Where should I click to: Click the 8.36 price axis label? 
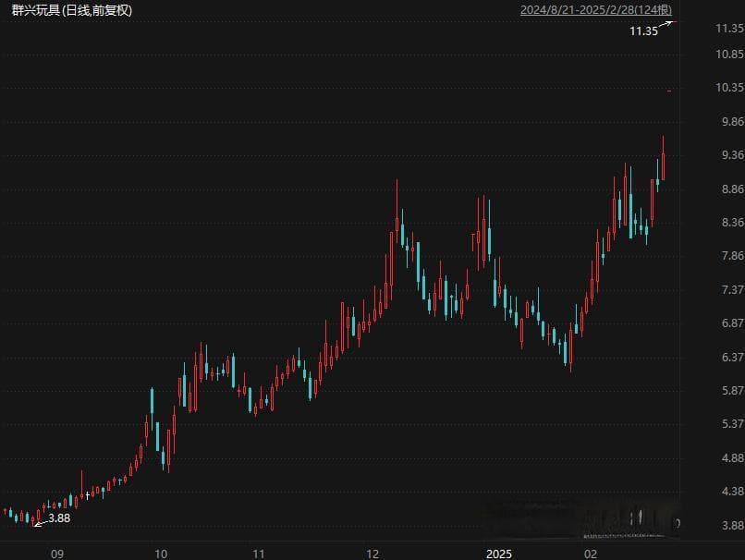(x=733, y=222)
